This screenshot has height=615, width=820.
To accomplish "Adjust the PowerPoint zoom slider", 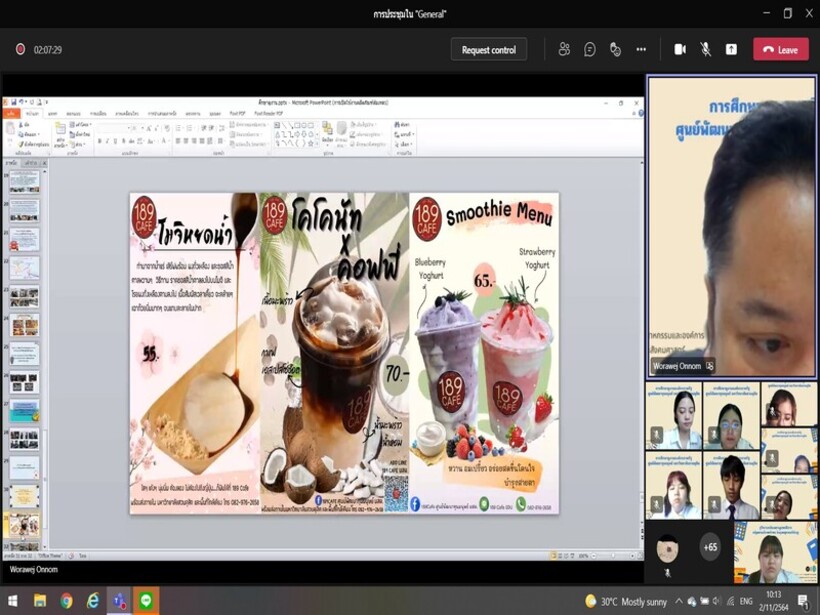I will [614, 555].
